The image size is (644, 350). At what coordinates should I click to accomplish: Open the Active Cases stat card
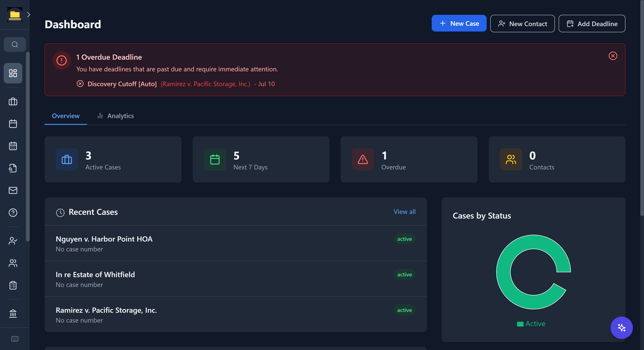[113, 159]
